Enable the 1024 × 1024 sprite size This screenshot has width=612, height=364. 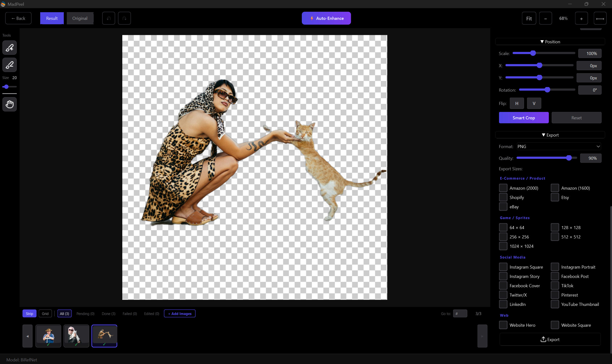point(503,246)
